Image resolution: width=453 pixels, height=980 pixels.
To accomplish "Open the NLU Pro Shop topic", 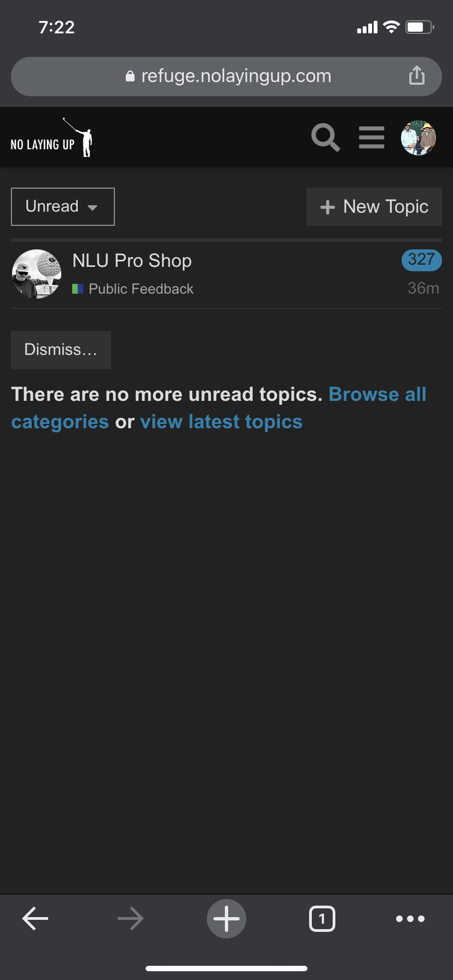I will coord(132,261).
